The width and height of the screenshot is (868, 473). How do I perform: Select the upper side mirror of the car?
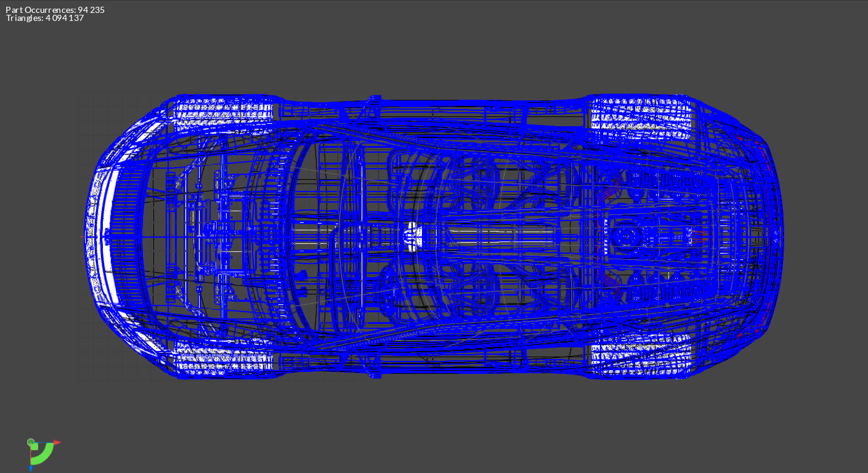[x=373, y=99]
